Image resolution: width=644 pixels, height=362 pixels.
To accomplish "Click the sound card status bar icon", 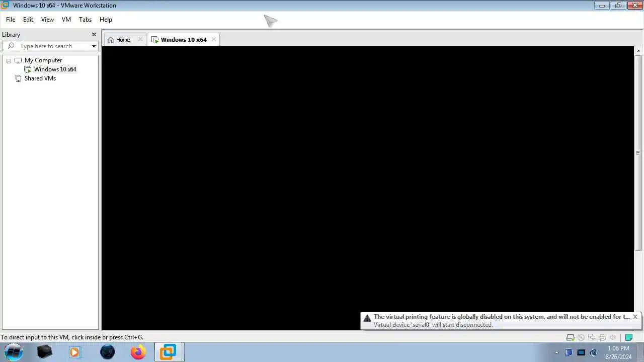I will pyautogui.click(x=613, y=337).
